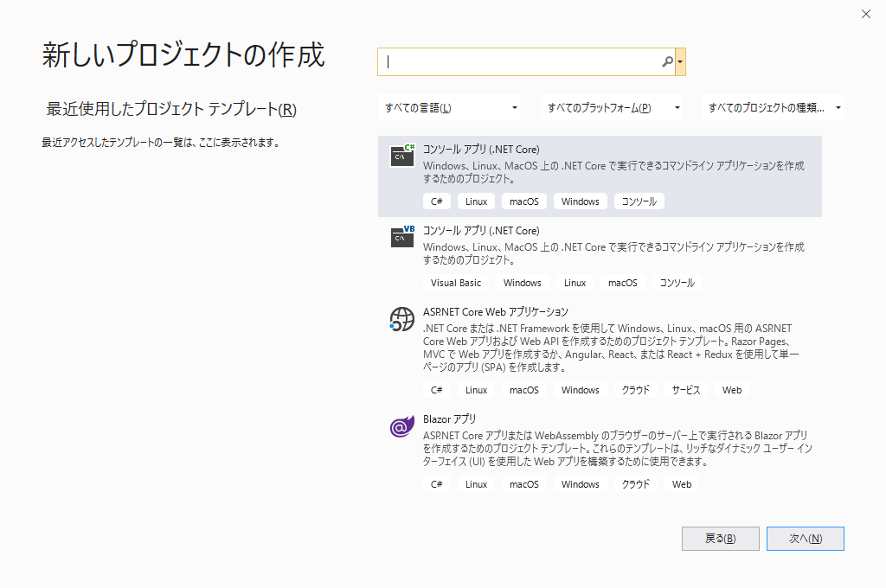Image resolution: width=886 pixels, height=588 pixels.
Task: Click the C# tag of the Blazor template
Action: click(437, 484)
